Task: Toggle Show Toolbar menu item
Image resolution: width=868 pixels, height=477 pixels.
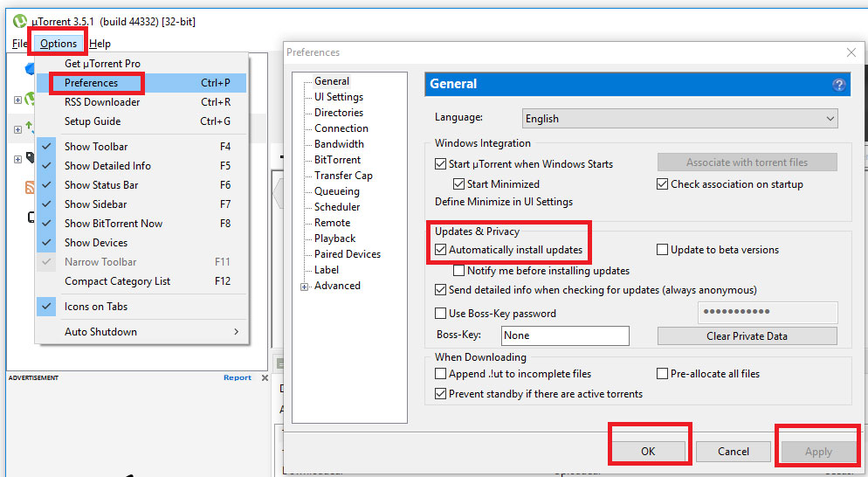Action: click(x=141, y=147)
